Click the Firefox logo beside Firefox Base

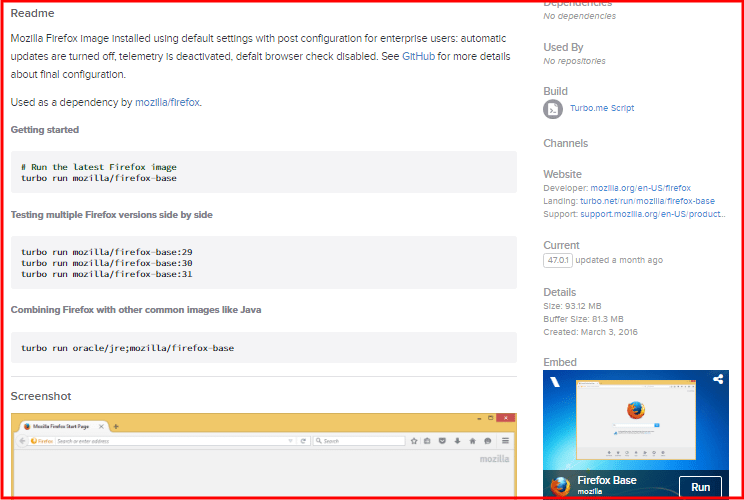[x=560, y=486]
